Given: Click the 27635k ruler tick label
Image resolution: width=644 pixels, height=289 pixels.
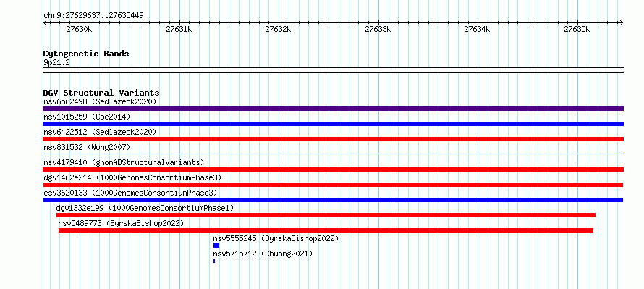Looking at the screenshot, I should (577, 29).
